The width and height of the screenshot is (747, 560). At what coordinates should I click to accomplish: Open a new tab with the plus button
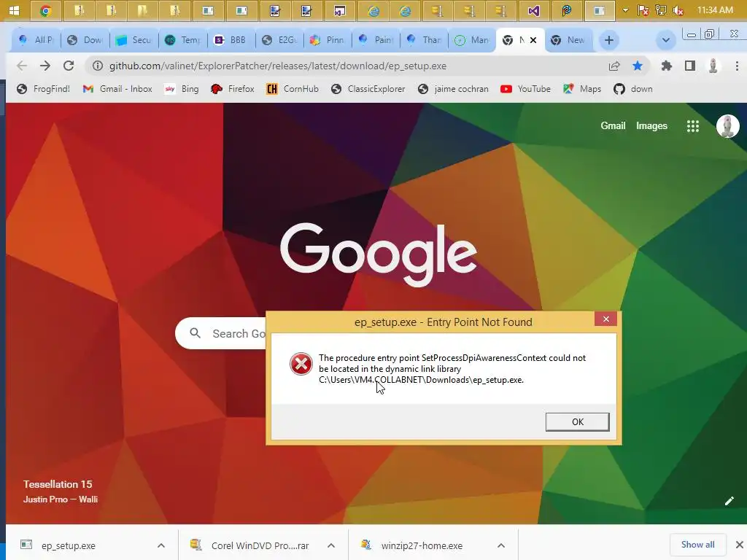point(609,40)
